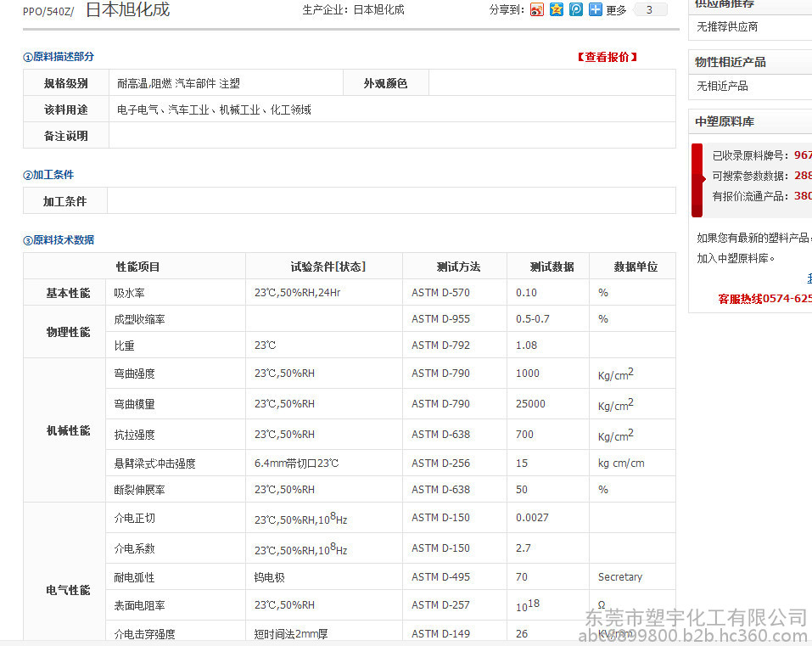This screenshot has width=812, height=646.
Task: Click the blue plus share icon
Action: (596, 9)
